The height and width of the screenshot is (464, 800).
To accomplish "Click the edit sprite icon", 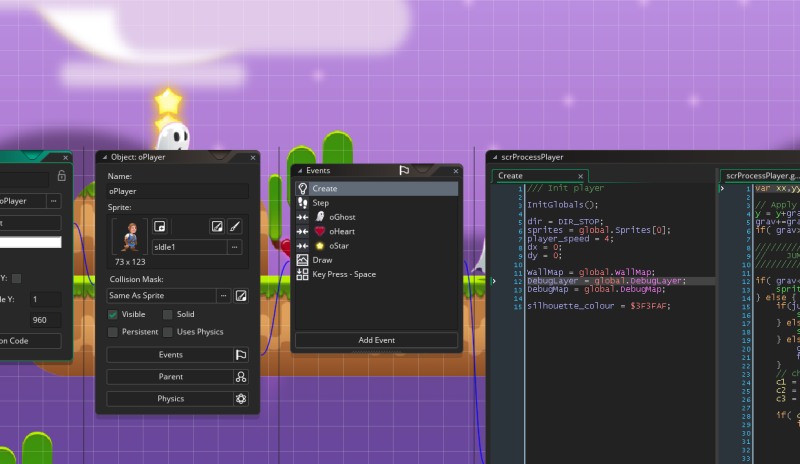I will (x=217, y=226).
